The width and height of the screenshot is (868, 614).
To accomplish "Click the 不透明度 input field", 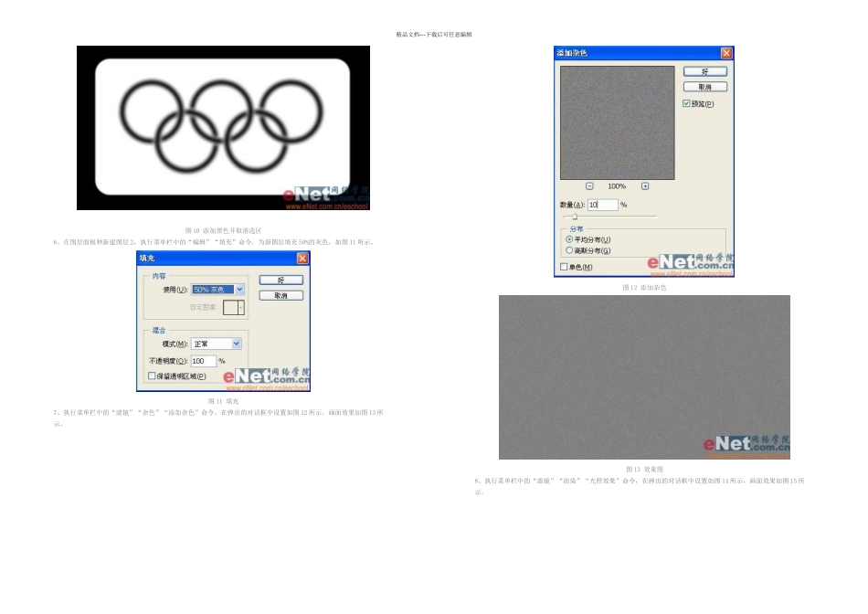I will point(203,361).
